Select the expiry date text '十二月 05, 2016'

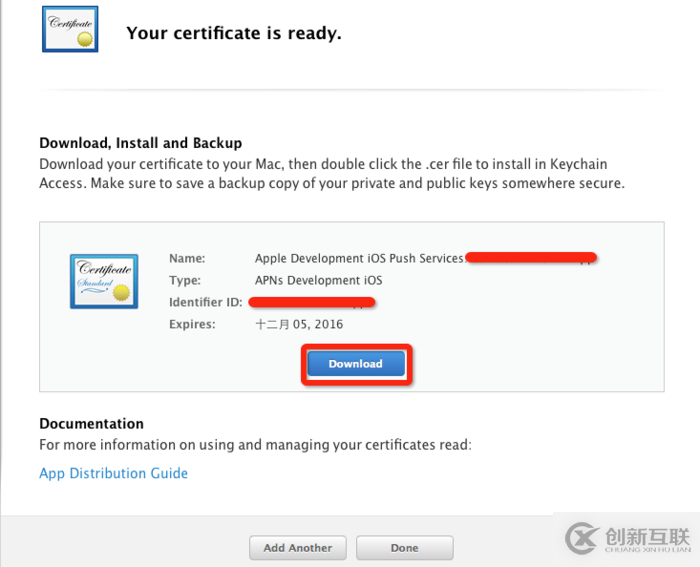click(299, 324)
